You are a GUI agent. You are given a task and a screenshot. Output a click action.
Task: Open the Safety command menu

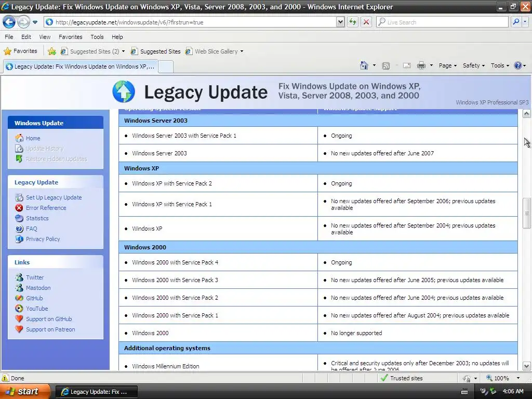pyautogui.click(x=474, y=65)
